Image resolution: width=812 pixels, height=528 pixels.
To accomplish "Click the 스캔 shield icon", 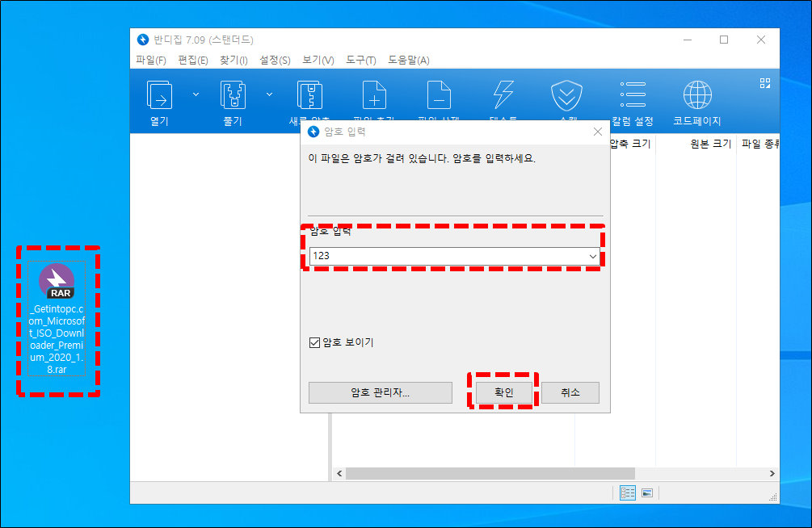I will [566, 95].
